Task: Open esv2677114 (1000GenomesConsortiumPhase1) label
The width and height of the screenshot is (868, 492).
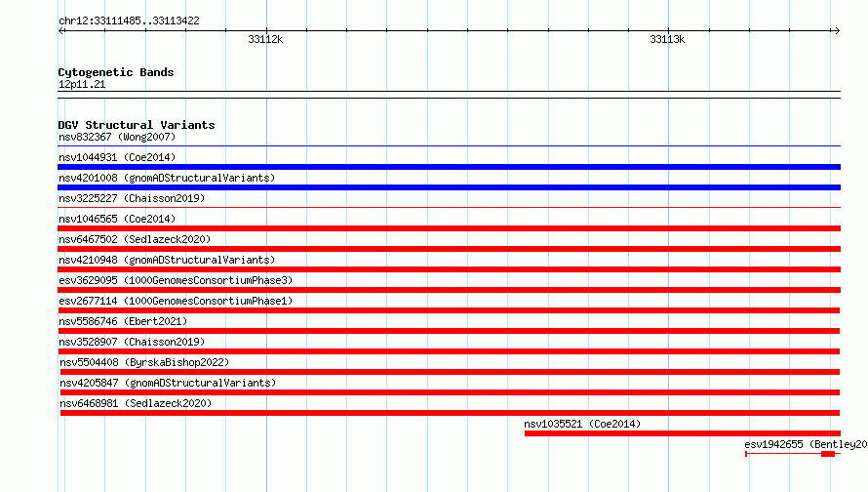Action: 176,301
